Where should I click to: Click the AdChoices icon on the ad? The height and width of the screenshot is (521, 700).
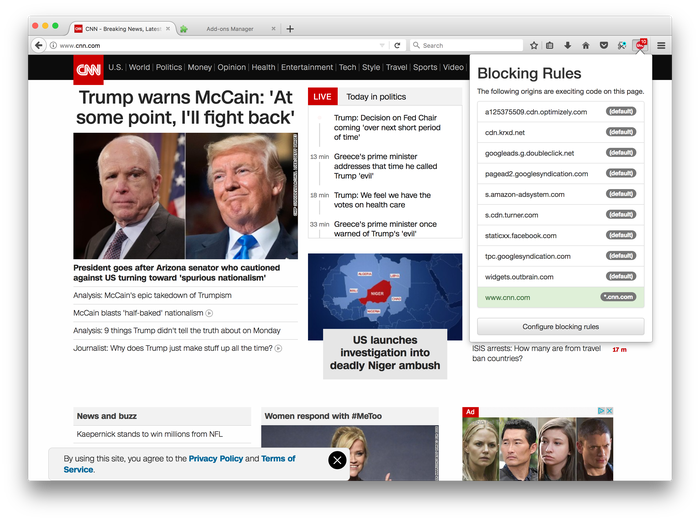tap(601, 411)
